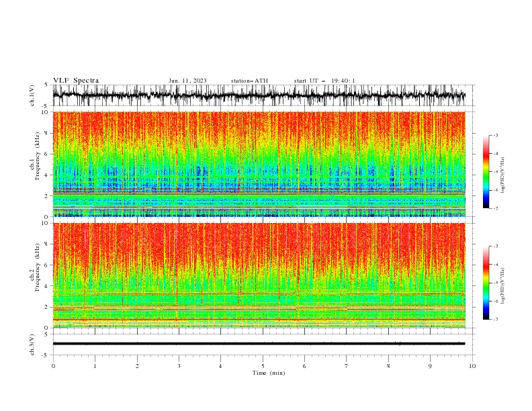The image size is (532, 411).
Task: Click the 'ch.1(V)' waveform axis label
Action: 32,95
